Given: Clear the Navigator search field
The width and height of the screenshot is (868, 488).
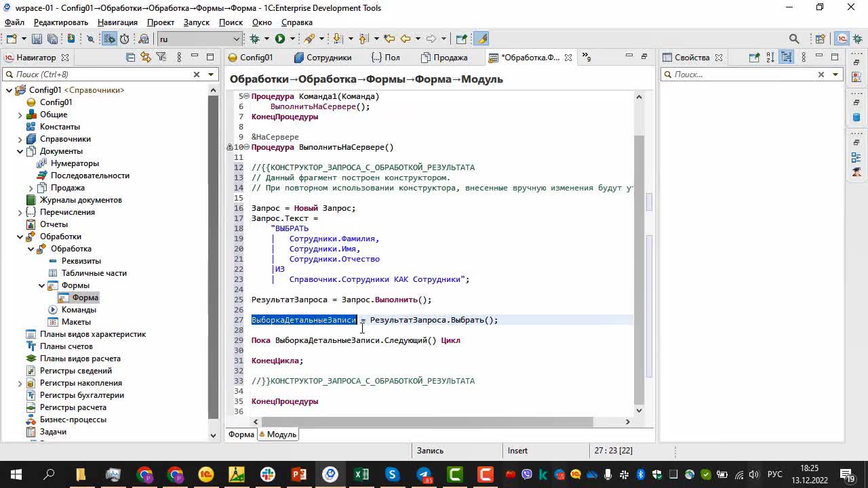Looking at the screenshot, I should point(197,75).
